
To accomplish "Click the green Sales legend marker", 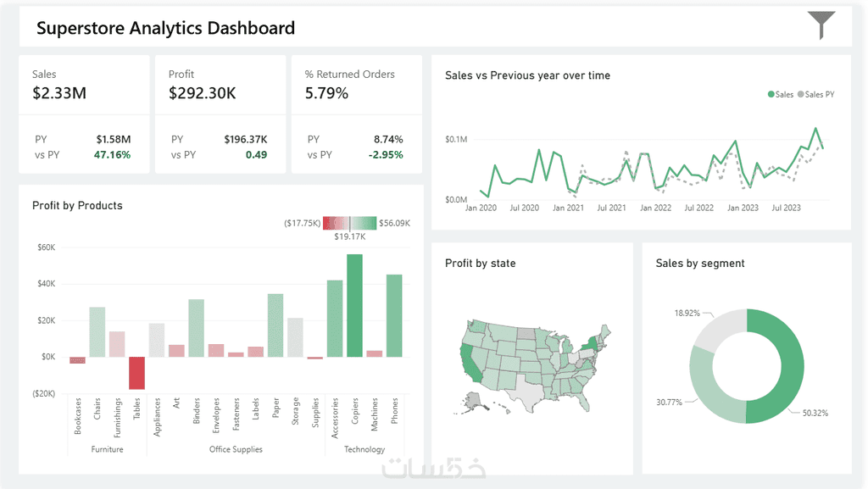I will [771, 95].
